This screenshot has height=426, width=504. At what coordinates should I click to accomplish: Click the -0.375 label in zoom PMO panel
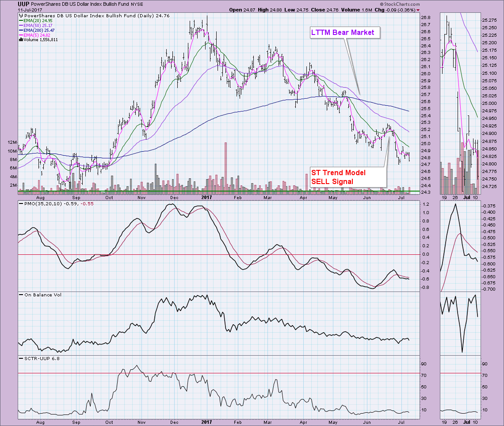tap(489, 206)
